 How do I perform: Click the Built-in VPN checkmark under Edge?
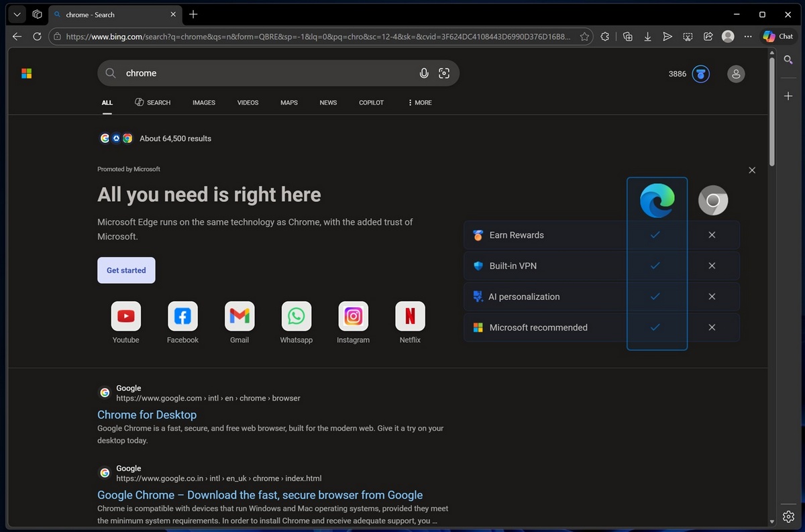(x=656, y=265)
